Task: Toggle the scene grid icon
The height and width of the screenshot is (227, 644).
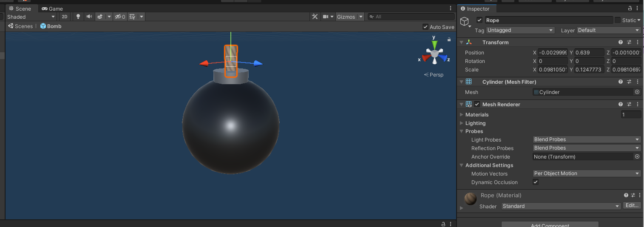Action: click(x=133, y=17)
